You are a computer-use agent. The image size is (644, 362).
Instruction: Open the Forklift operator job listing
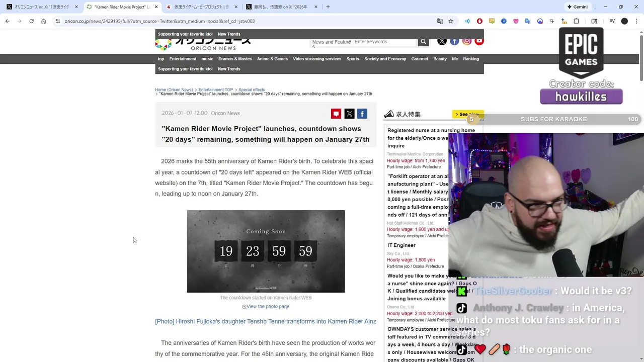coord(418,196)
